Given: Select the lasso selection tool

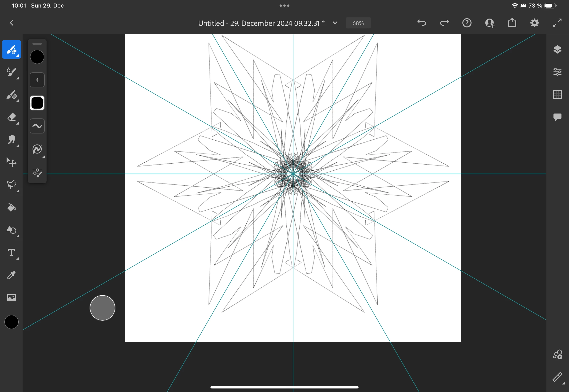Looking at the screenshot, I should pos(11,185).
